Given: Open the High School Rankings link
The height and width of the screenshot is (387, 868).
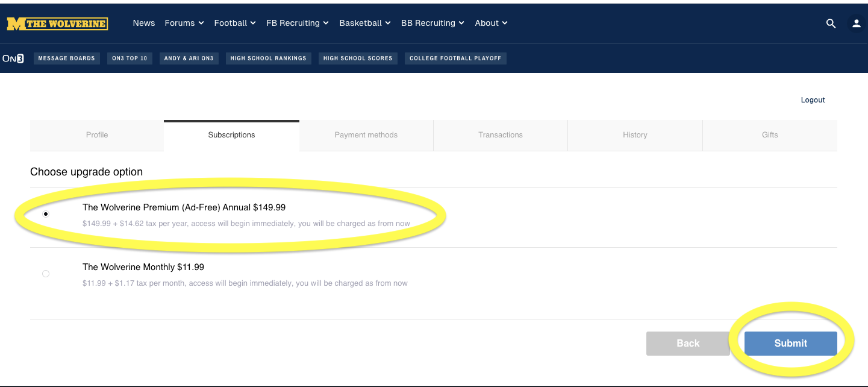Looking at the screenshot, I should tap(268, 58).
